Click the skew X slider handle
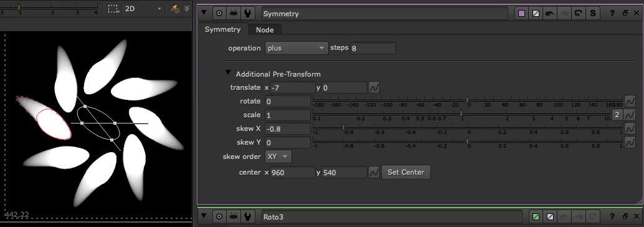Image resolution: width=644 pixels, height=227 pixels. click(343, 127)
